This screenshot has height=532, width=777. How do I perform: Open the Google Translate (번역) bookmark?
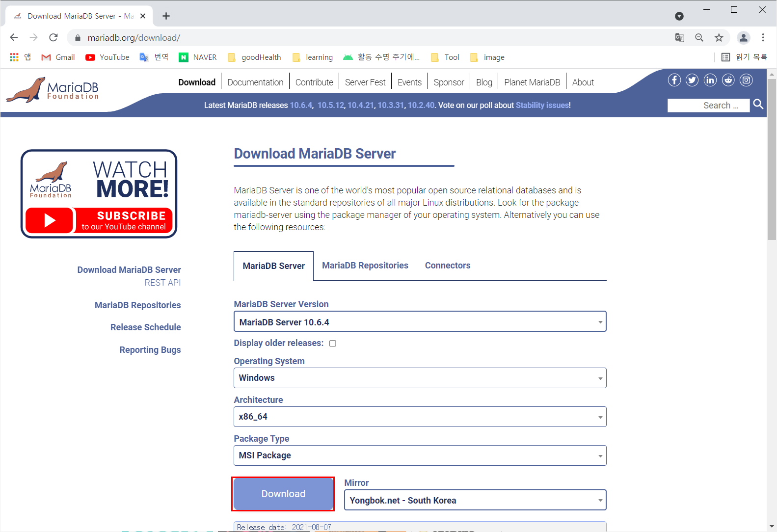tap(154, 57)
